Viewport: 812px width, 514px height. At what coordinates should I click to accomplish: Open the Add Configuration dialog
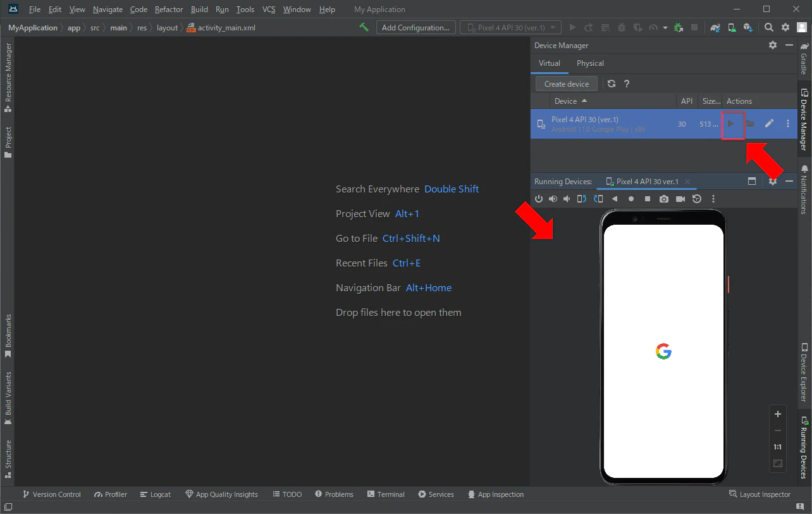tap(415, 27)
